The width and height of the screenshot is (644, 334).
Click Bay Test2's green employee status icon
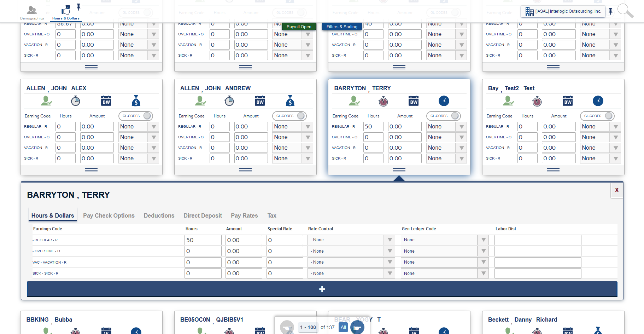(x=508, y=101)
